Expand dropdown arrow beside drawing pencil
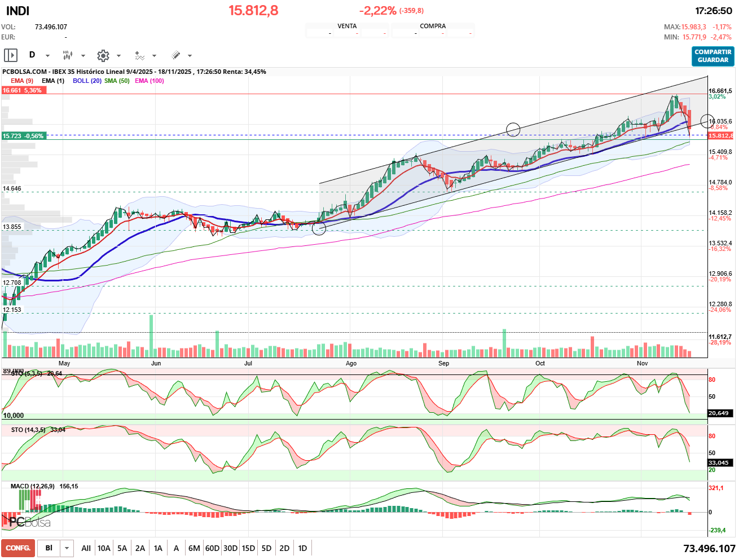 pyautogui.click(x=190, y=56)
